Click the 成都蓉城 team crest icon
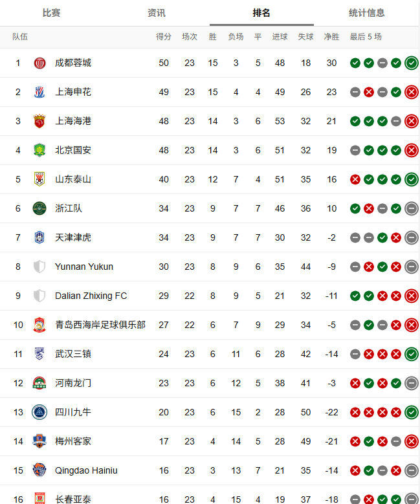This screenshot has height=504, width=420. pyautogui.click(x=39, y=63)
